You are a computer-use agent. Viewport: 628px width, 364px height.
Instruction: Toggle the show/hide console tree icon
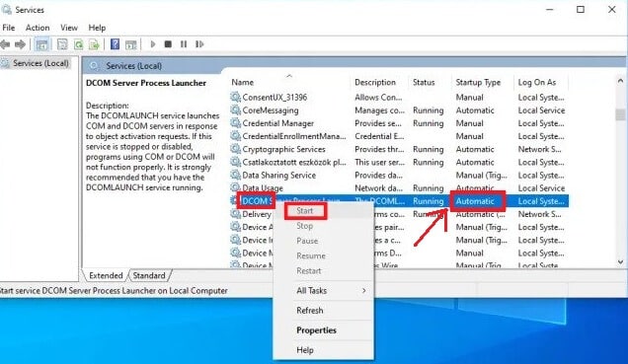pos(41,44)
